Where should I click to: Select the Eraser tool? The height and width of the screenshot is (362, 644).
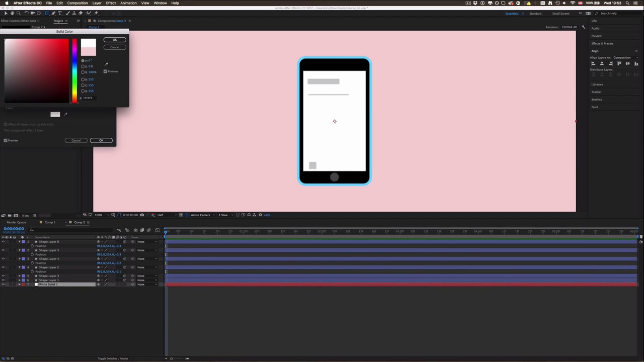(x=80, y=13)
